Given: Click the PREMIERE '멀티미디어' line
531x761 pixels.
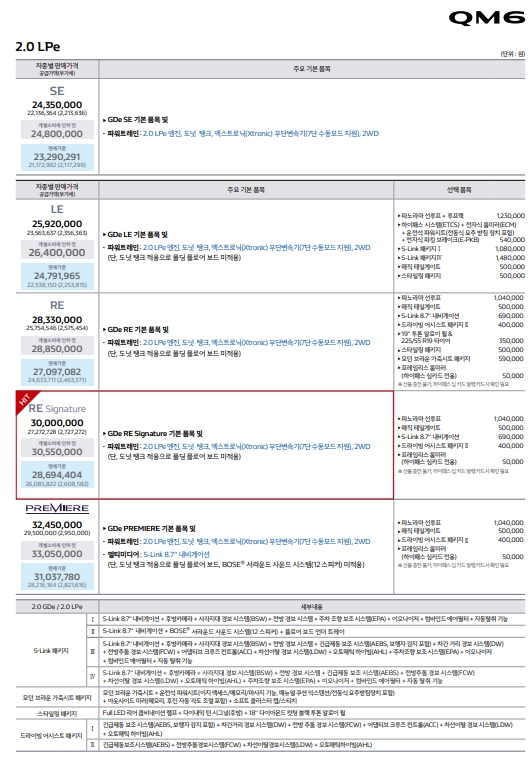Looking at the screenshot, I should [158, 554].
